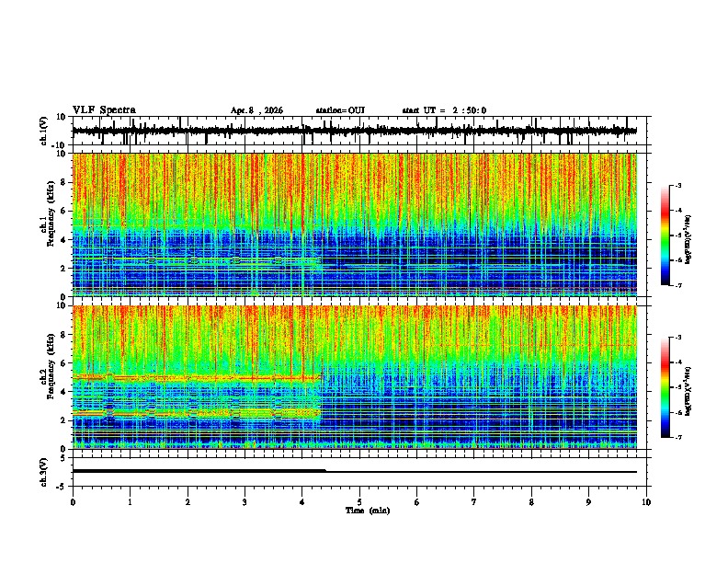Click inside the ch.2 spectrogram plot
Screen dimensions: 728x563
pos(354,377)
